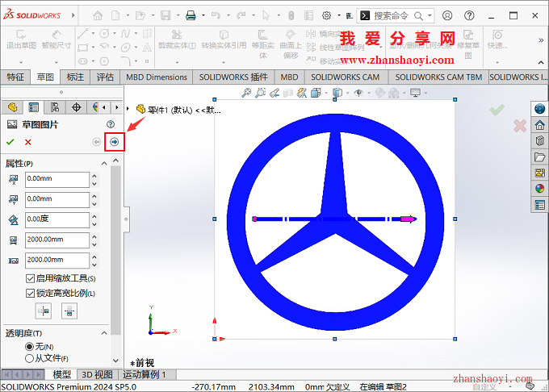The image size is (549, 392).
Task: Click the flip vertically icon button
Action: click(x=69, y=311)
